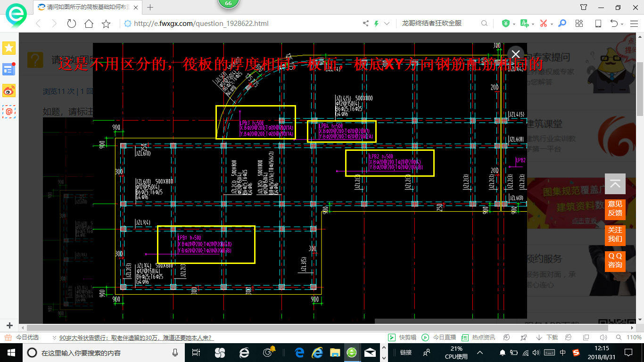Switch to mobile device view icon
Screen dimensions: 644x362
click(x=598, y=24)
